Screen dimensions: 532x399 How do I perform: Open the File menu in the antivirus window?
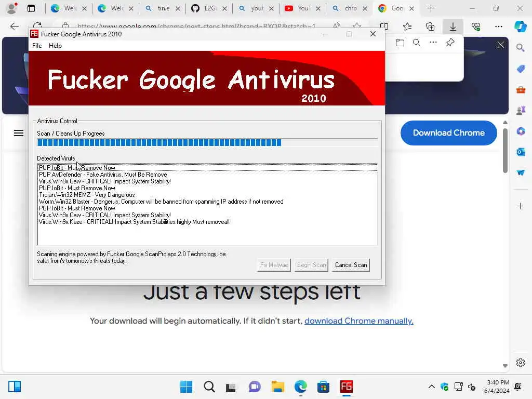(x=37, y=46)
